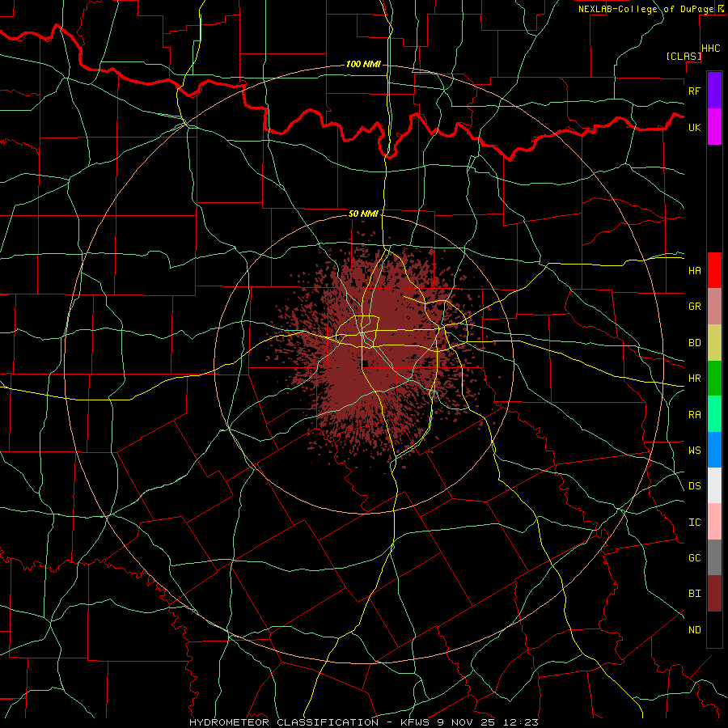
Task: Click the WS blue legend swatch
Action: [714, 450]
